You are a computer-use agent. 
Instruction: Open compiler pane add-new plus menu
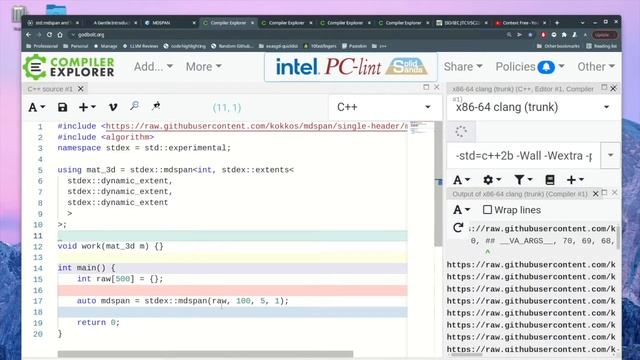click(575, 180)
